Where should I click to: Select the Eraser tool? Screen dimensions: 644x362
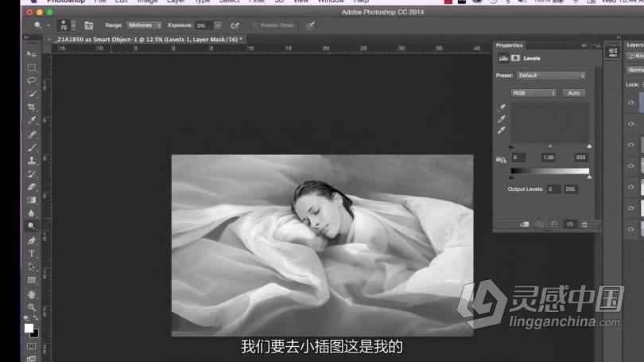pos(32,187)
